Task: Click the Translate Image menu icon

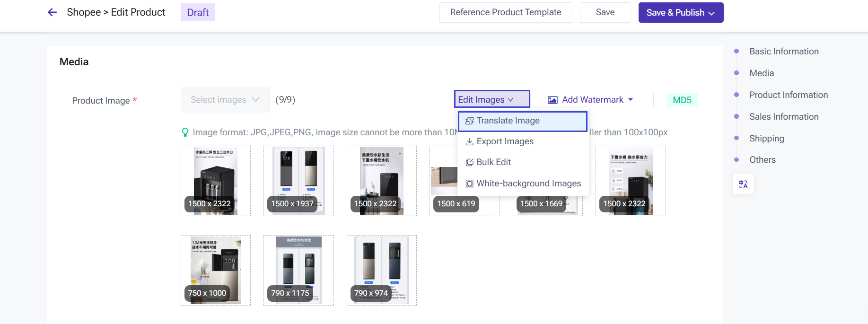Action: 469,121
